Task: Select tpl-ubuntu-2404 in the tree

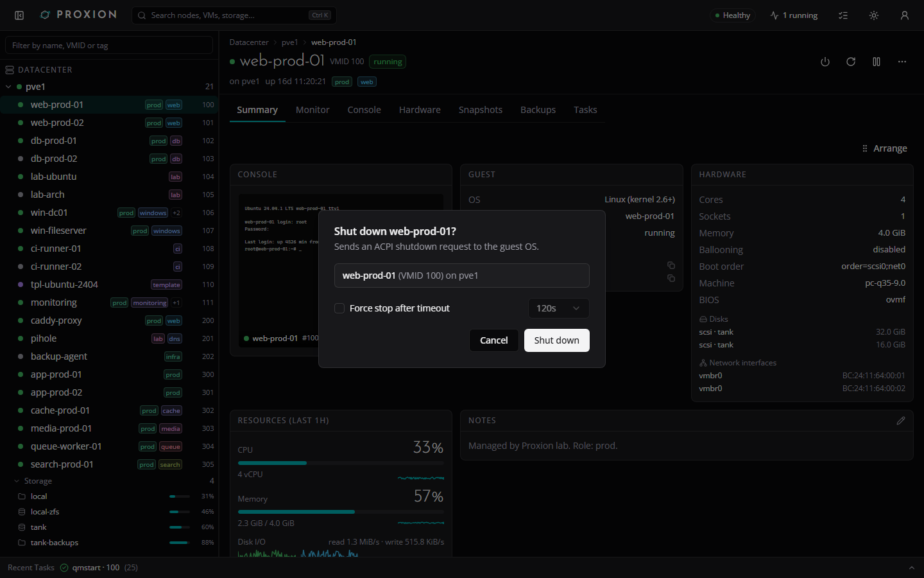Action: [109, 285]
